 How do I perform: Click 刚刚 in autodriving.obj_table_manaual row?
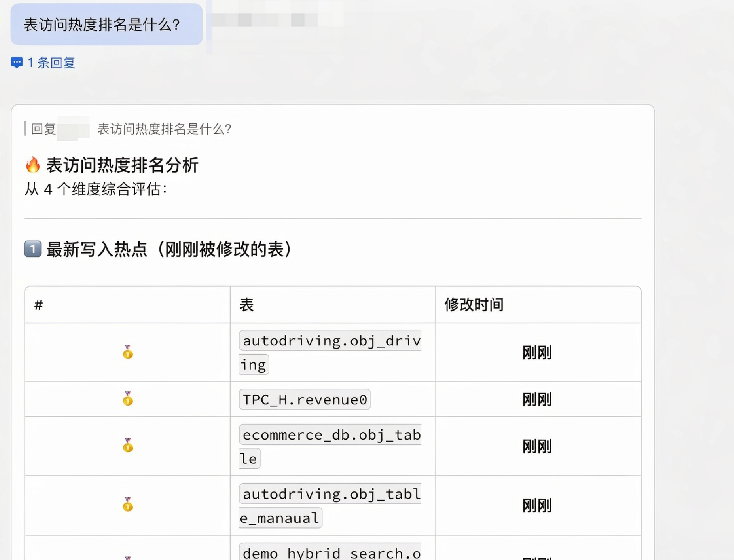click(x=537, y=506)
